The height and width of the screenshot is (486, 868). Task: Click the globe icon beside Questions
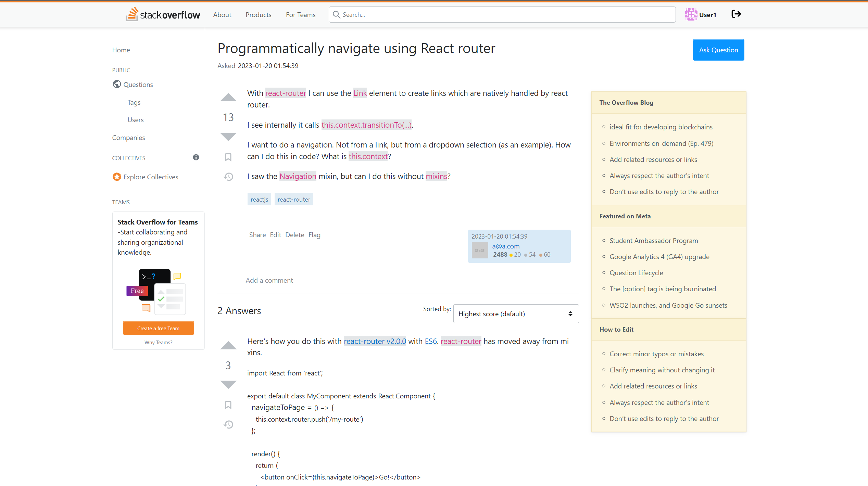point(116,84)
